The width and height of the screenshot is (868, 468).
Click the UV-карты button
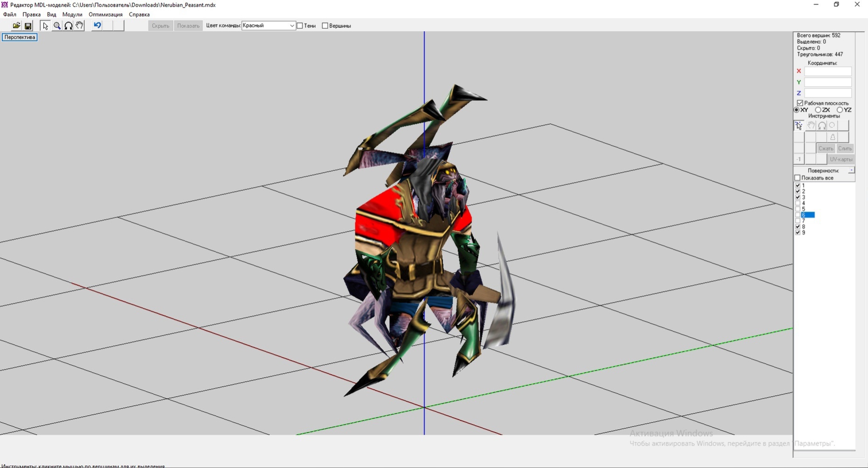tap(841, 159)
